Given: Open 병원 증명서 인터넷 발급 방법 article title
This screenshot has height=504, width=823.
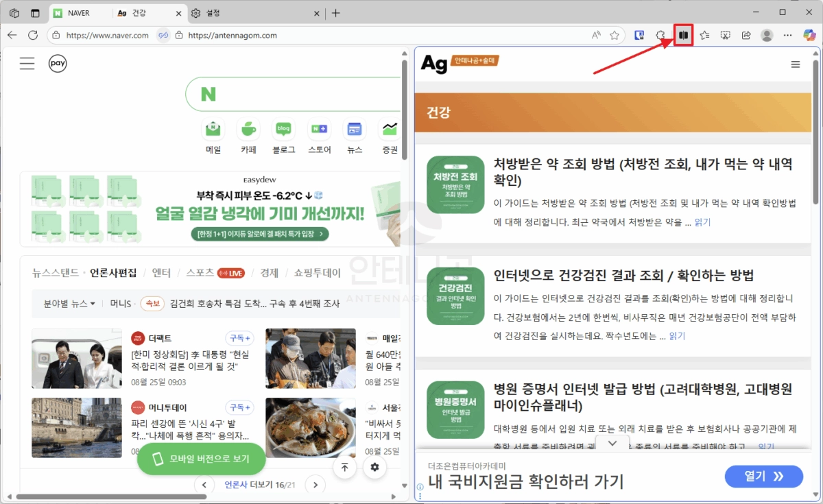Looking at the screenshot, I should 643,397.
